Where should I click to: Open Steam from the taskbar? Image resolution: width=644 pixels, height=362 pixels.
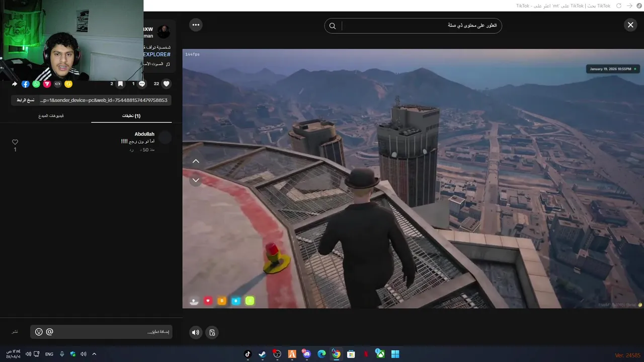point(262,354)
